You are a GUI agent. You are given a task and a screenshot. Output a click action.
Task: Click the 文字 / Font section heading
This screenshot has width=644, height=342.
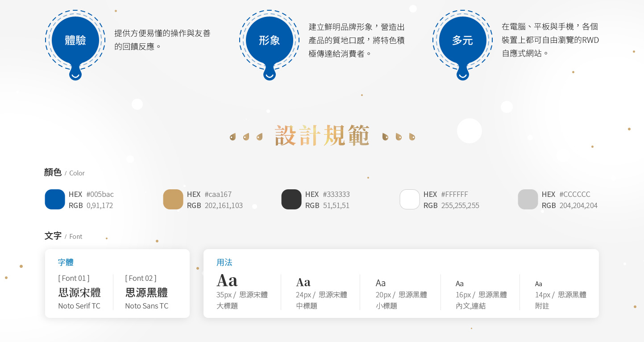[63, 236]
